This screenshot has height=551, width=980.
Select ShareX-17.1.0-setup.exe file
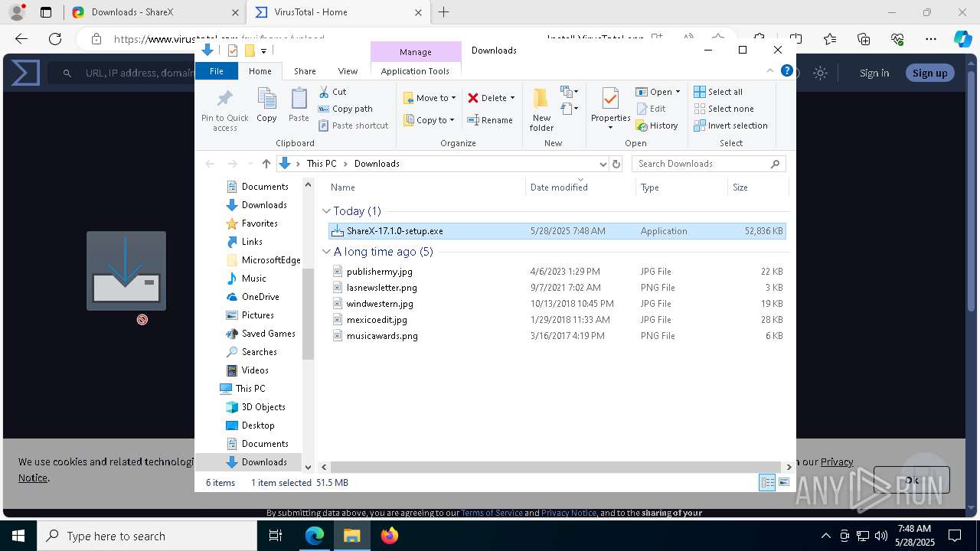[557, 231]
